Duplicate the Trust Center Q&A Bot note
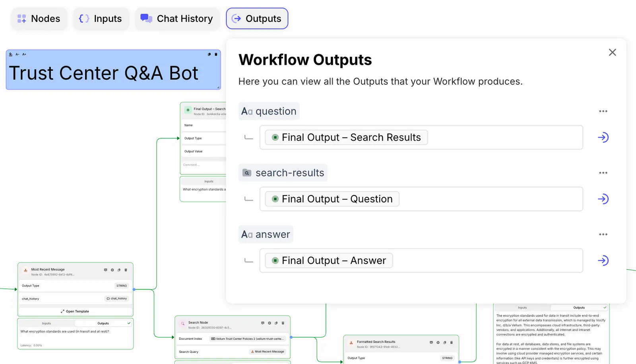Screen dimensions: 636x364 209,54
